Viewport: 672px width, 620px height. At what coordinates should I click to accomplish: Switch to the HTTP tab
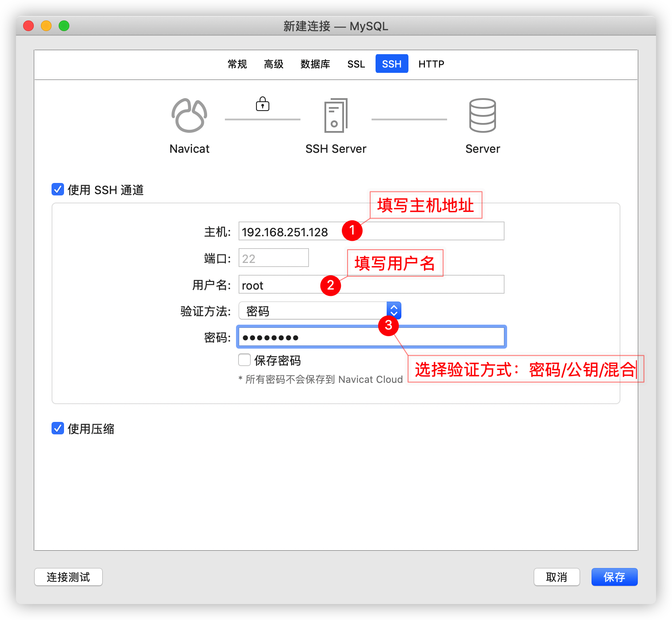pyautogui.click(x=431, y=64)
